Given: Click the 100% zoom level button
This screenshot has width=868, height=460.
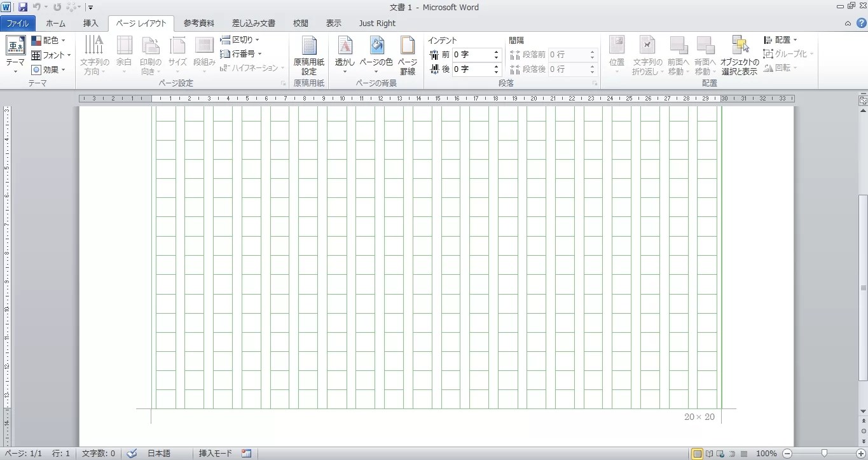Looking at the screenshot, I should [x=766, y=454].
